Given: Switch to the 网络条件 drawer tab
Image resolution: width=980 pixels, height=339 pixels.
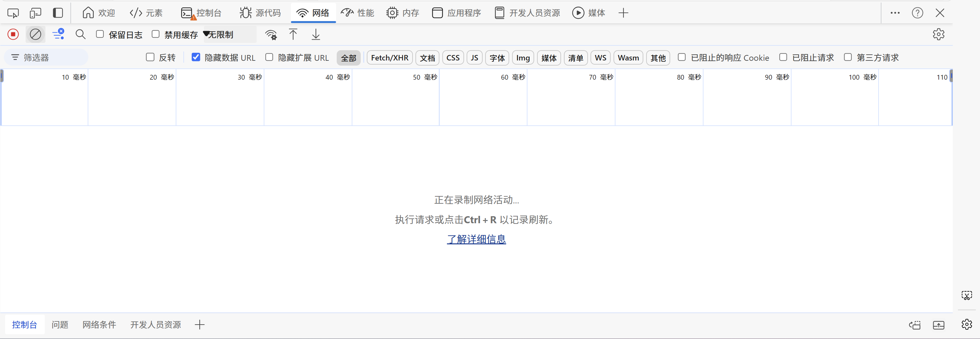Looking at the screenshot, I should pyautogui.click(x=99, y=325).
